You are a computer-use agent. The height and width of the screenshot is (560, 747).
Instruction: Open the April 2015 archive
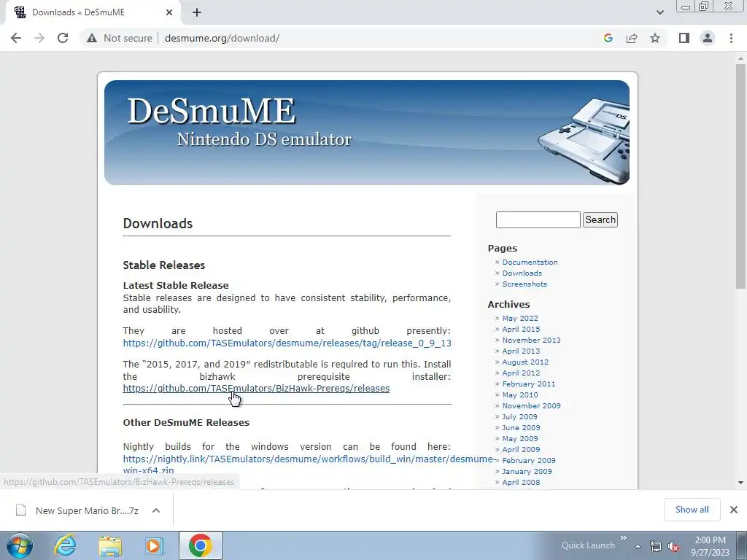(521, 330)
